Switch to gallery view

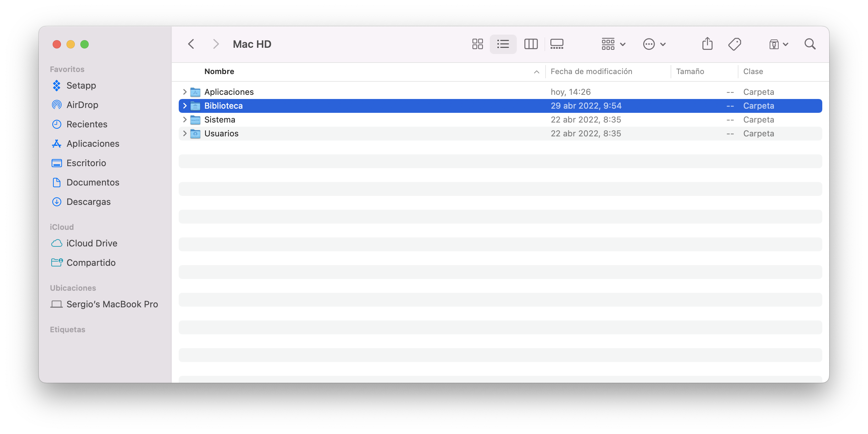coord(556,44)
